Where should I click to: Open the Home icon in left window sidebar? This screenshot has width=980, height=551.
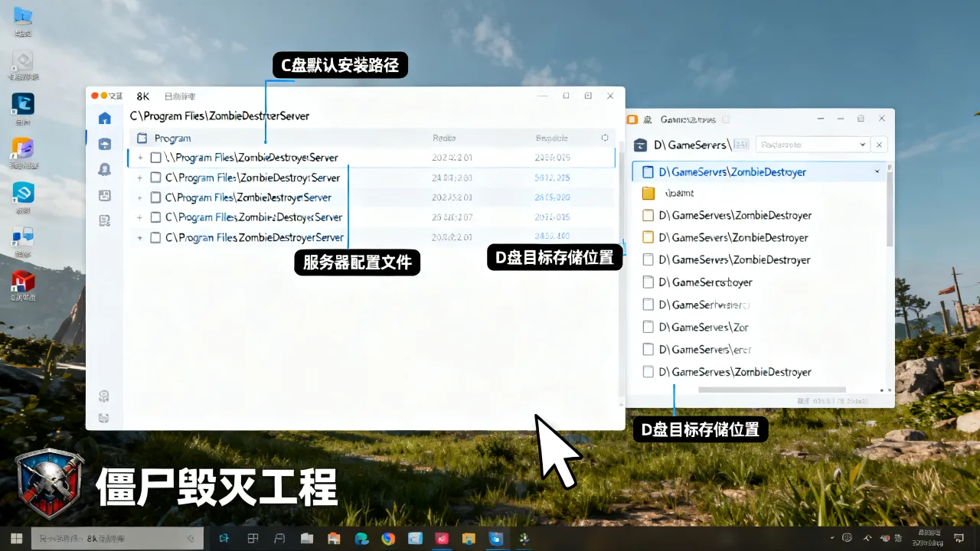point(105,118)
